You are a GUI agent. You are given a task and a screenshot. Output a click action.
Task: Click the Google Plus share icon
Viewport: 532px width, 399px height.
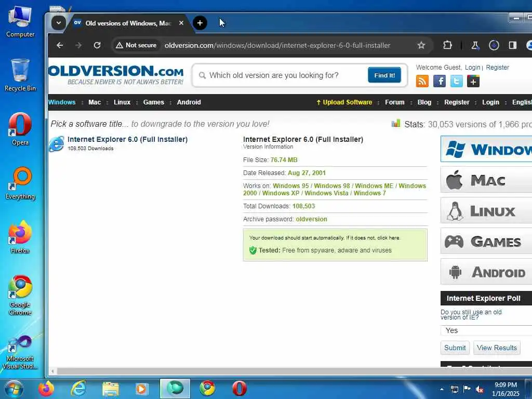pyautogui.click(x=473, y=82)
